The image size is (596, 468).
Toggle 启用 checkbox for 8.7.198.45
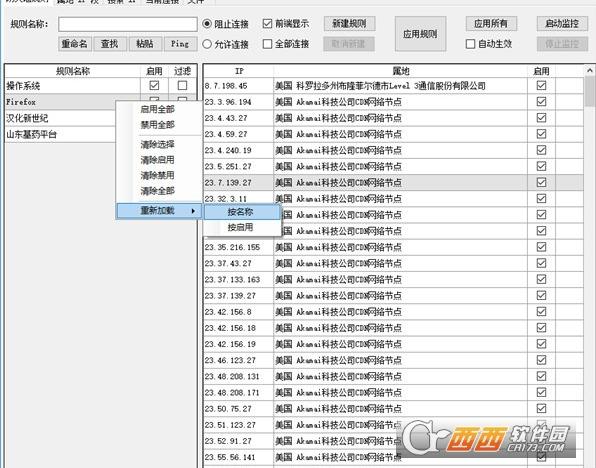pyautogui.click(x=541, y=86)
